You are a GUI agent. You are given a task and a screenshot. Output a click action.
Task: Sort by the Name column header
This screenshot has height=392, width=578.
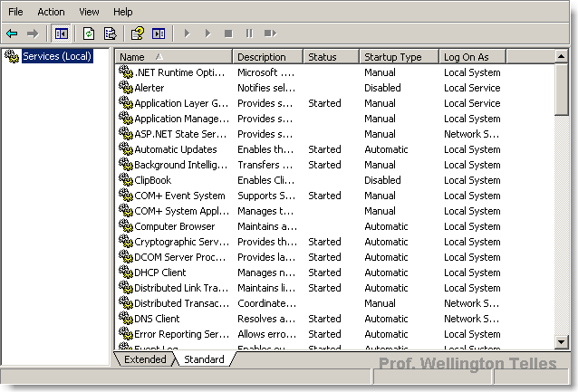(x=174, y=57)
